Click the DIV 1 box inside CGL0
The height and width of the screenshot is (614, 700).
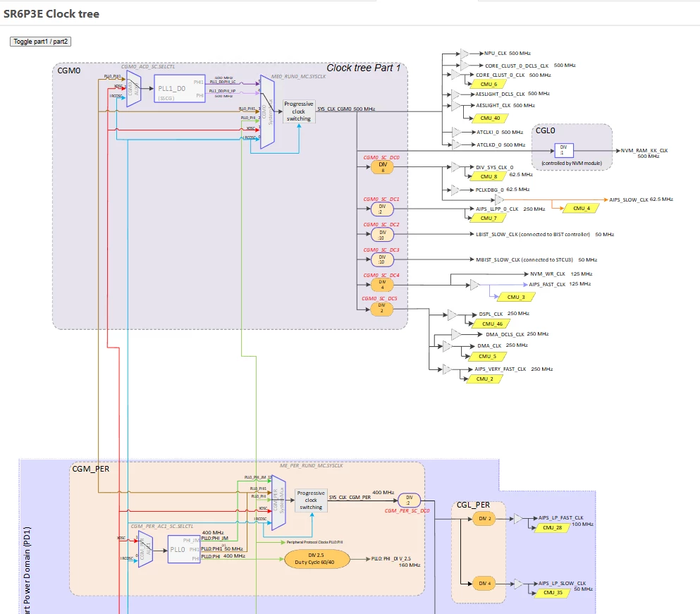click(x=564, y=150)
